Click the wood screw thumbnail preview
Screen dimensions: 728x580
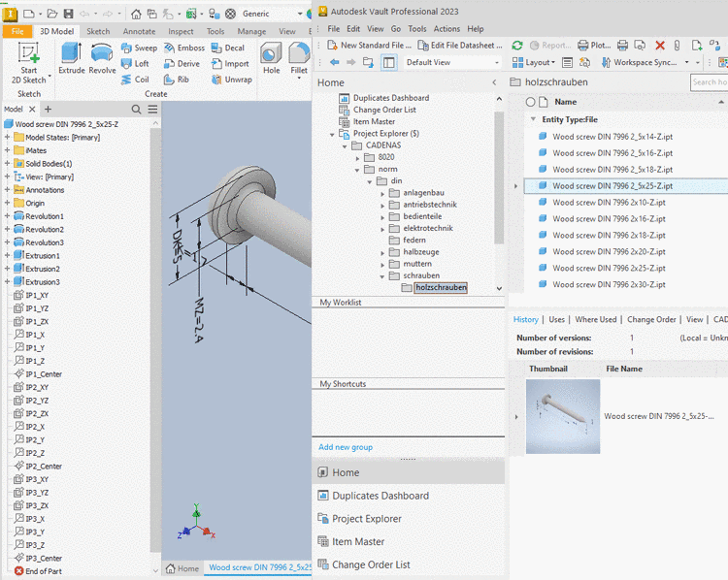(x=562, y=416)
